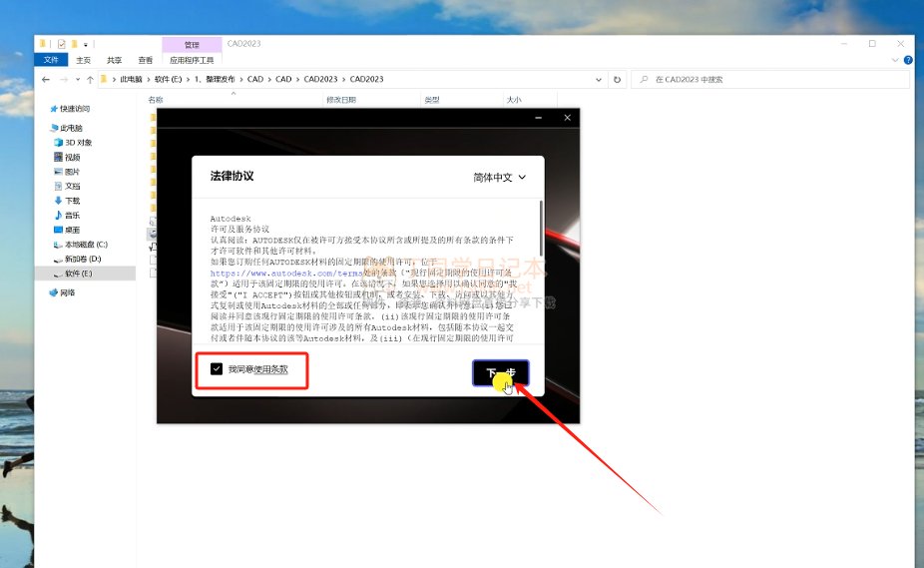This screenshot has width=924, height=568.
Task: Click the up-one-level arrow icon
Action: point(90,79)
